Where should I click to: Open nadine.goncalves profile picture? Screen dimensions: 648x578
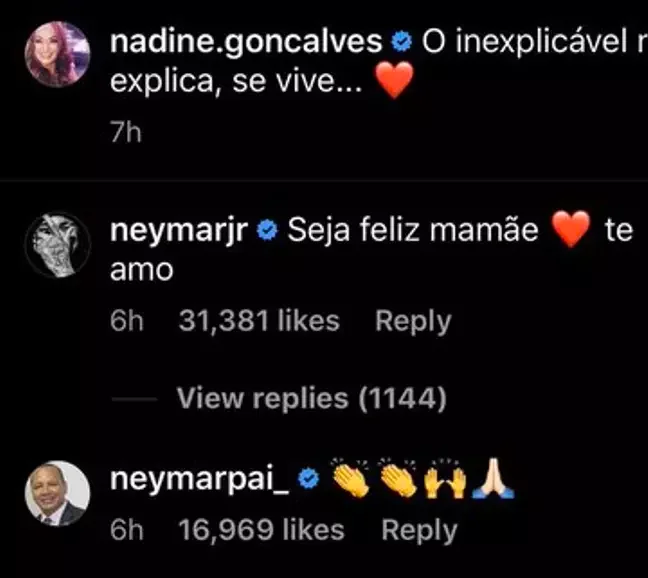(x=58, y=56)
